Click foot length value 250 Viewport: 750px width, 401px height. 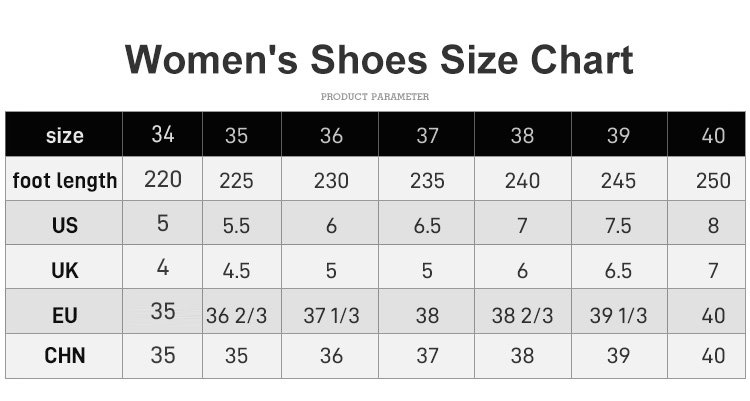point(713,181)
